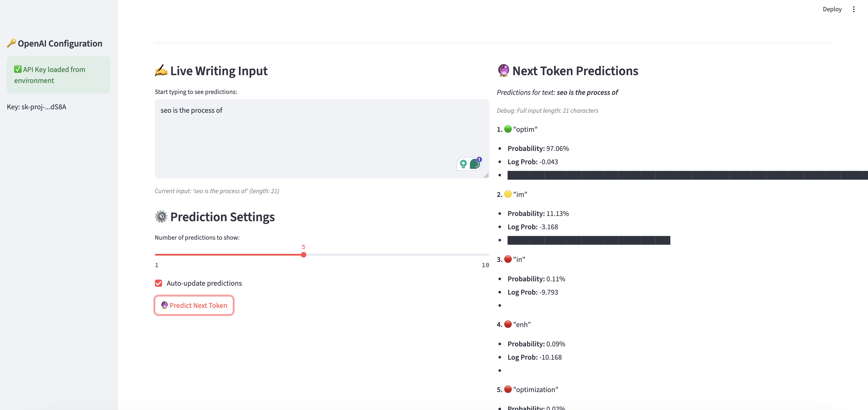Click the yellow circle next to "im"
868x410 pixels.
click(508, 194)
